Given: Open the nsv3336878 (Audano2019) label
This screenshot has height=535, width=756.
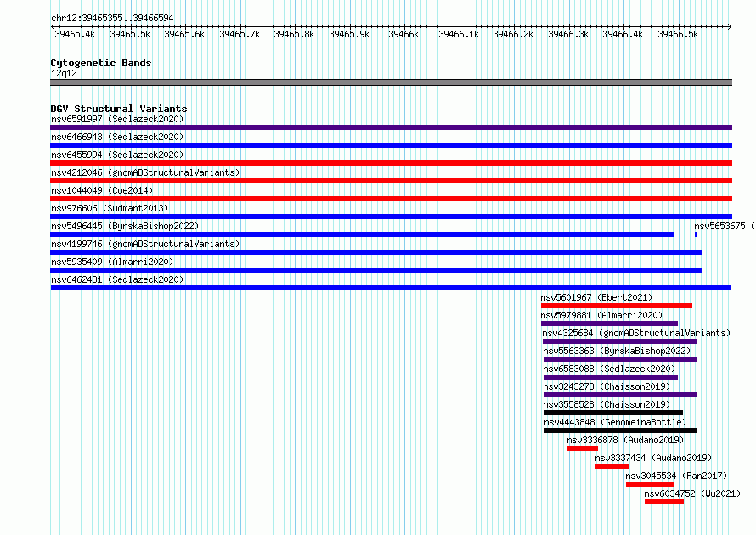Looking at the screenshot, I should tap(625, 440).
